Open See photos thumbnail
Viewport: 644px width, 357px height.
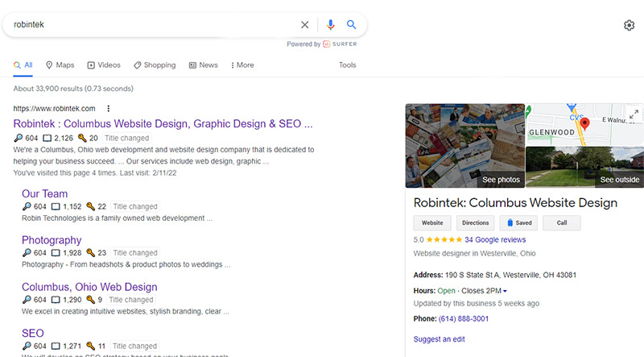(x=465, y=146)
